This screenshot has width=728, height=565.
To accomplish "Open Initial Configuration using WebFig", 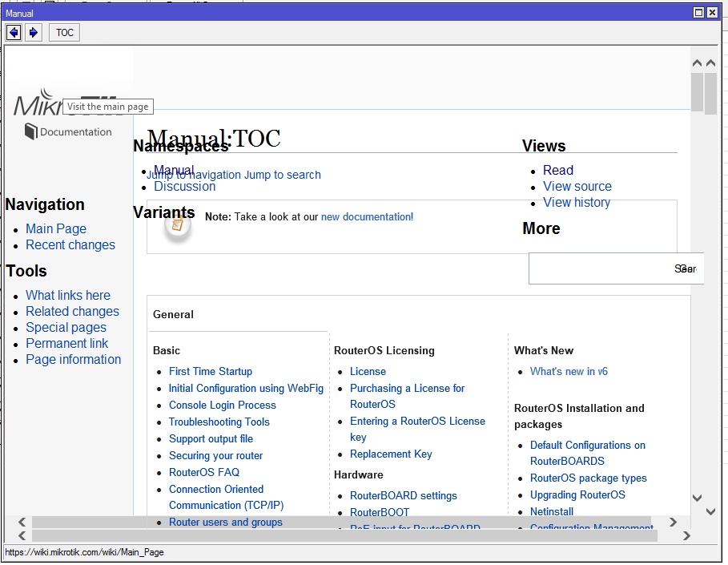I will 246,388.
